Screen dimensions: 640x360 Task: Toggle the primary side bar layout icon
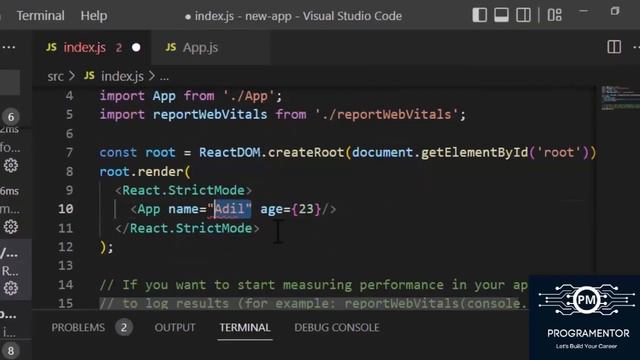click(x=480, y=15)
